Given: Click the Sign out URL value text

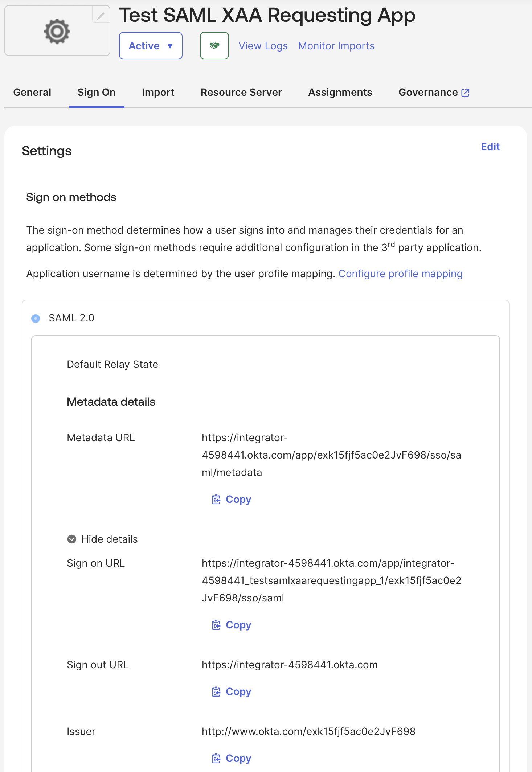Looking at the screenshot, I should point(290,665).
